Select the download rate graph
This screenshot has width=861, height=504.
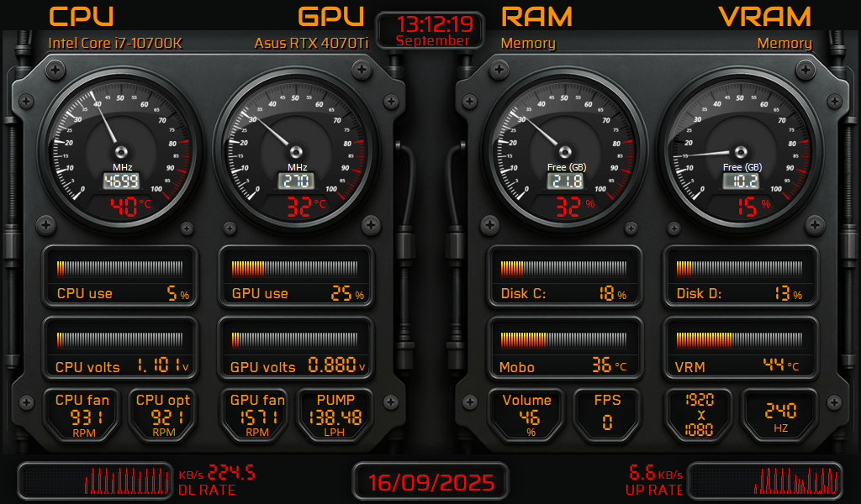pyautogui.click(x=96, y=481)
